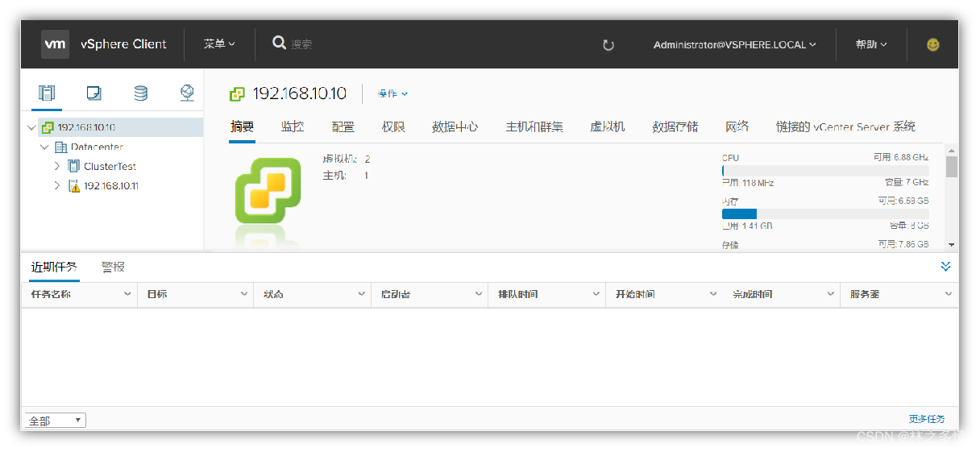The height and width of the screenshot is (452, 980).
Task: Click the VMware vm logo
Action: tap(55, 44)
